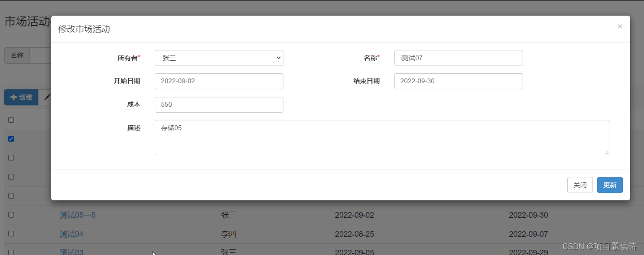Click end date 2022-09-07

pyautogui.click(x=528, y=234)
